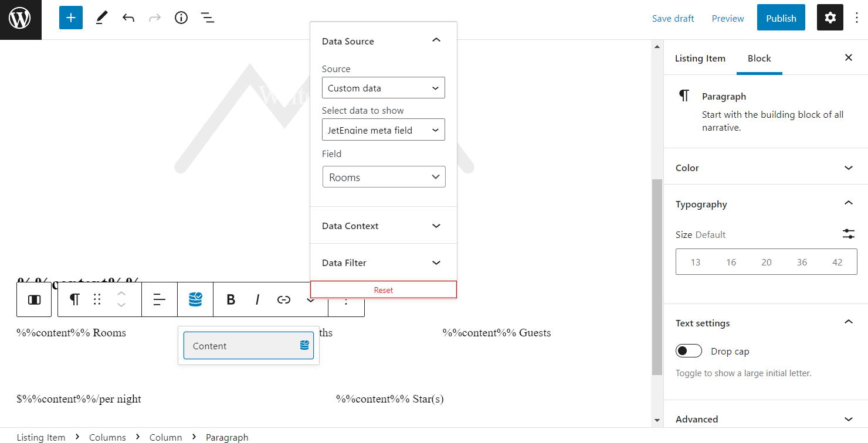Reset the dynamic data settings

tap(384, 290)
